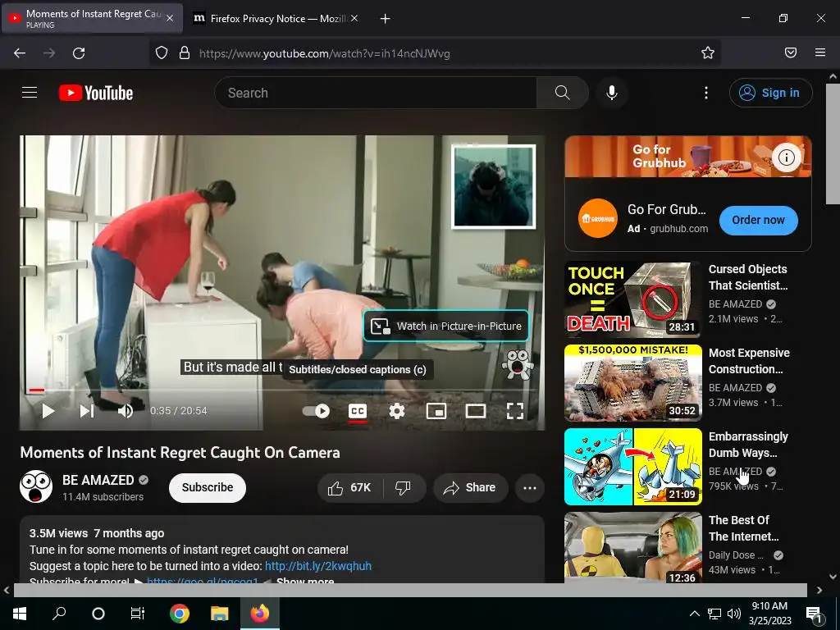Go back one page

pyautogui.click(x=20, y=53)
